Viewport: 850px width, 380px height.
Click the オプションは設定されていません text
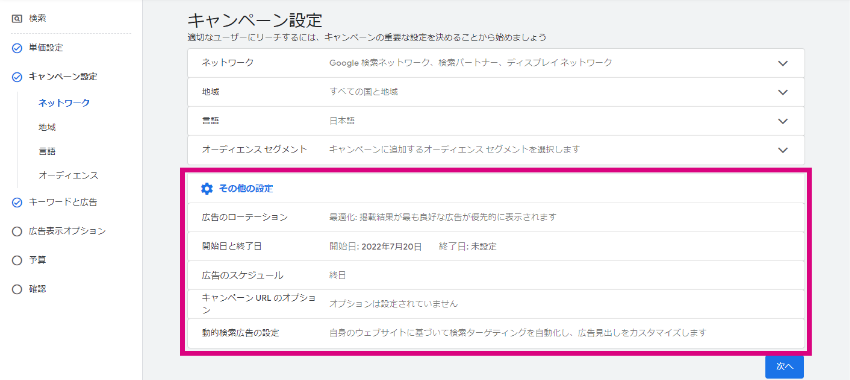pyautogui.click(x=394, y=304)
